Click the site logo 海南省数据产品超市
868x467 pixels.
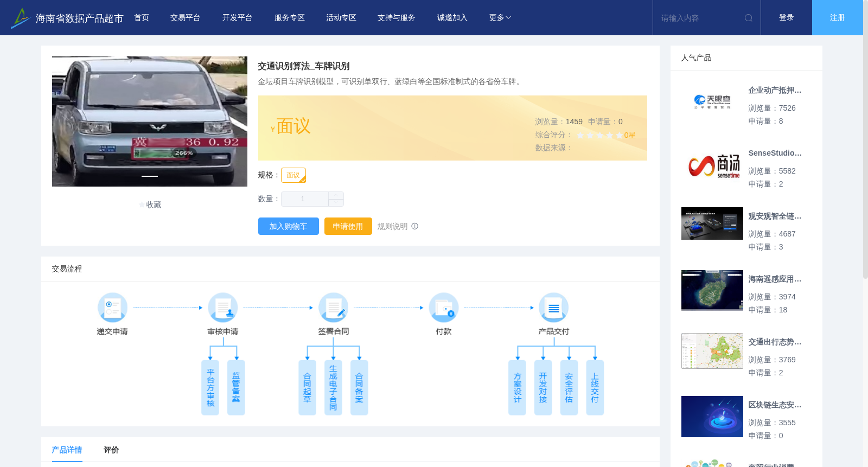point(67,18)
